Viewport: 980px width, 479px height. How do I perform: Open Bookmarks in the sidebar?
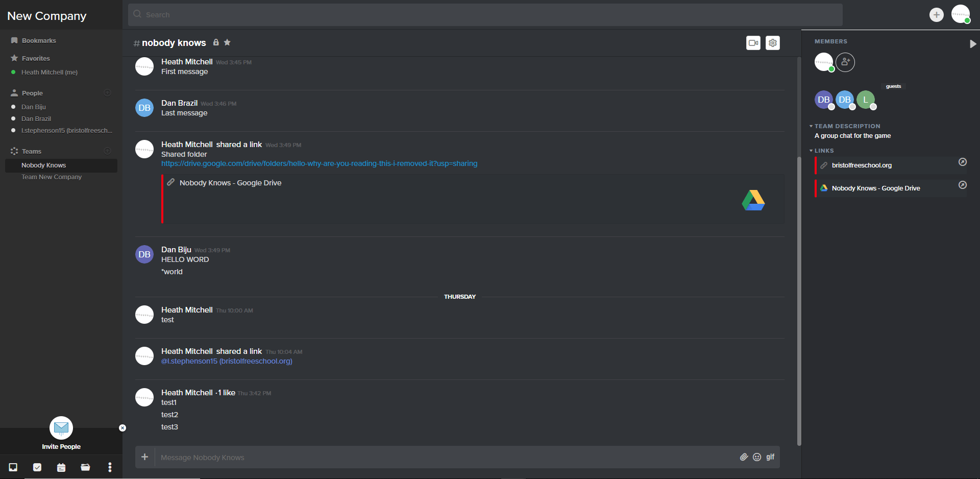pyautogui.click(x=39, y=41)
